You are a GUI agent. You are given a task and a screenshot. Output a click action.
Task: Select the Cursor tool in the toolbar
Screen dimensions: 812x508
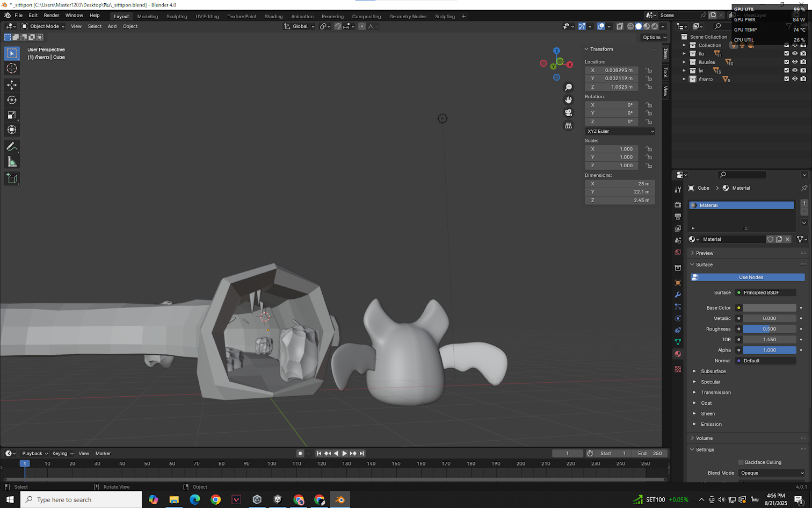click(12, 68)
